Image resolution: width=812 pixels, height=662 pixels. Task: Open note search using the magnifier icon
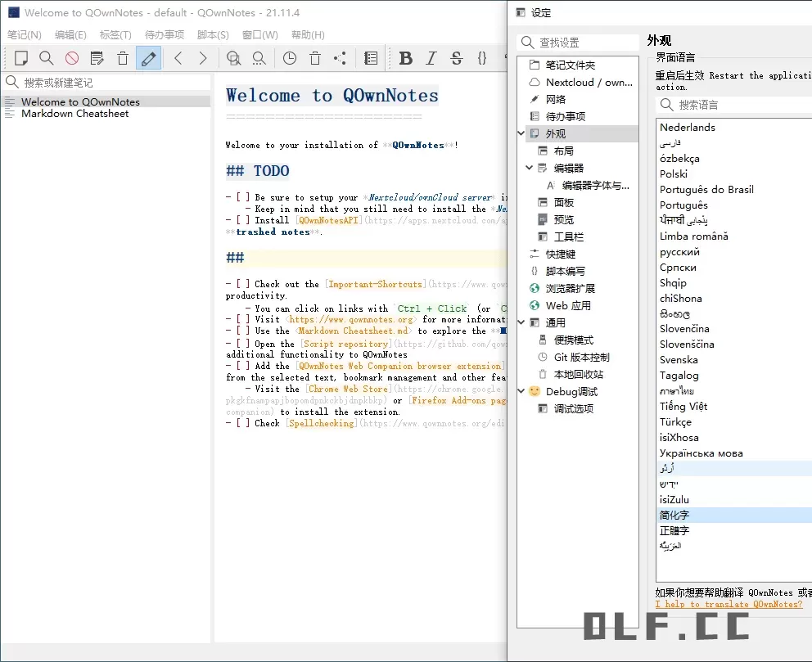47,59
